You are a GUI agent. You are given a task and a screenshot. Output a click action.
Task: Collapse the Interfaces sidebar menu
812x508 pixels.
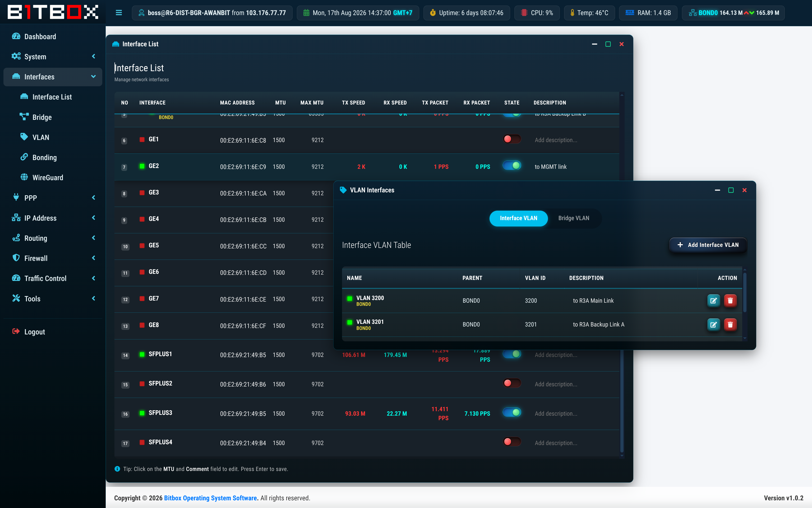53,77
